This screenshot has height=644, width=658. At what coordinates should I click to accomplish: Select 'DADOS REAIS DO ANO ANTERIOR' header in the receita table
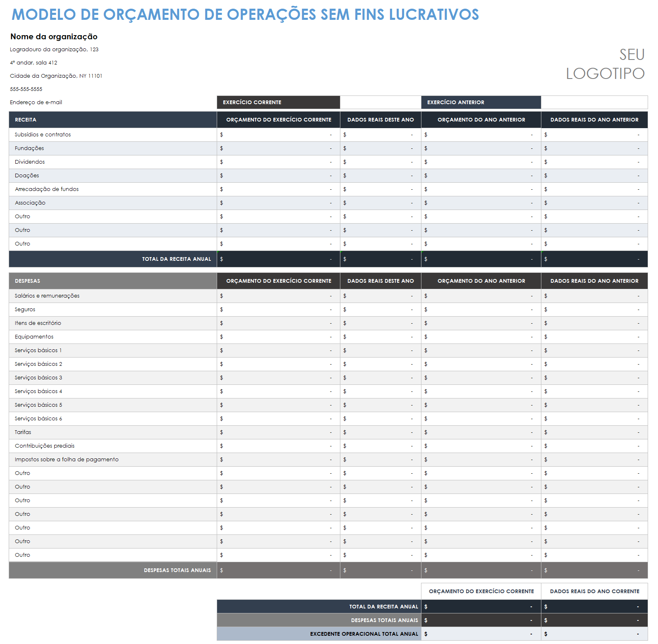(x=594, y=119)
